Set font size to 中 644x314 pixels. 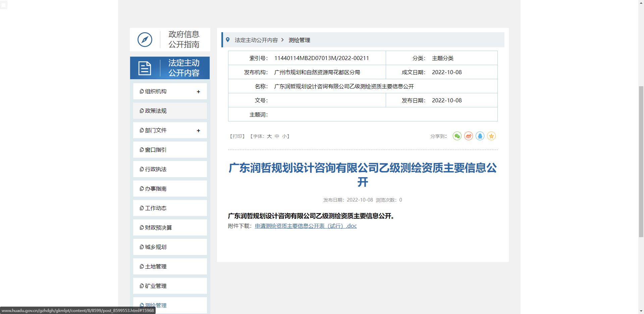(277, 136)
